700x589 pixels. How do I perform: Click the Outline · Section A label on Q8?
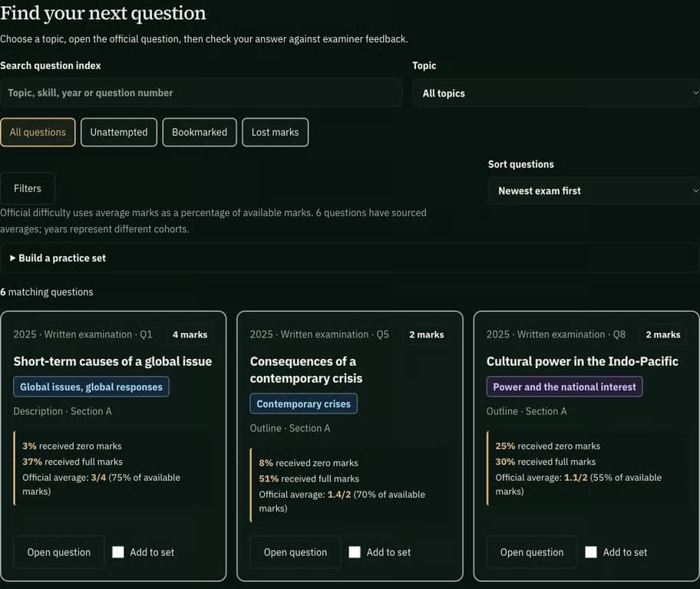[527, 411]
